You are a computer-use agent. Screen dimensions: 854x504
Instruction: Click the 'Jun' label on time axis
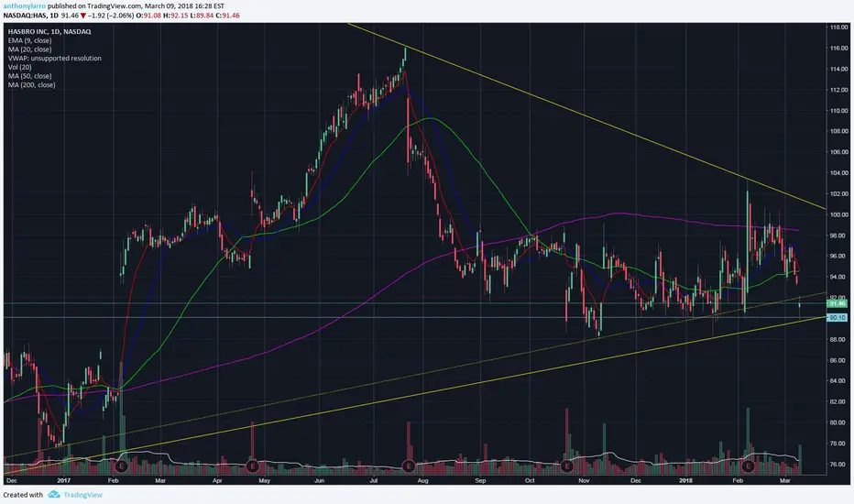[x=319, y=480]
